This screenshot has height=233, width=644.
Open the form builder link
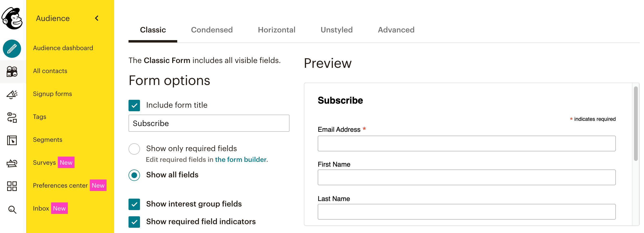coord(241,159)
